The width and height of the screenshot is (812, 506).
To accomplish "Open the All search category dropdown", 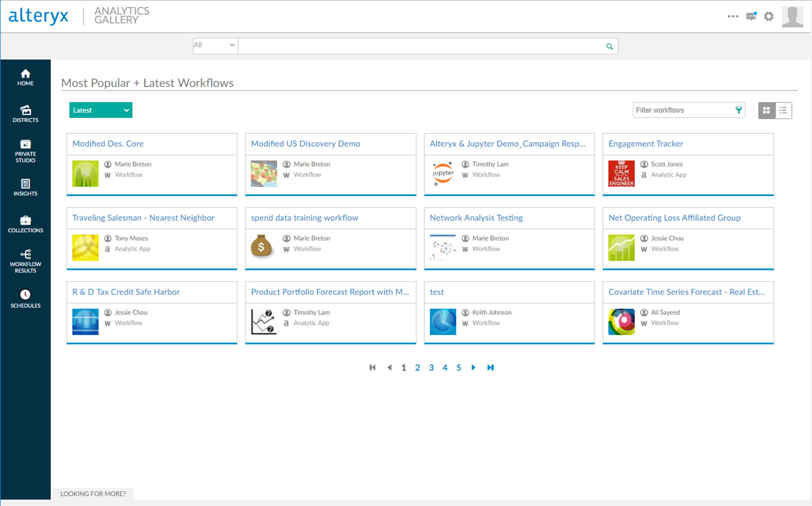I will [215, 45].
